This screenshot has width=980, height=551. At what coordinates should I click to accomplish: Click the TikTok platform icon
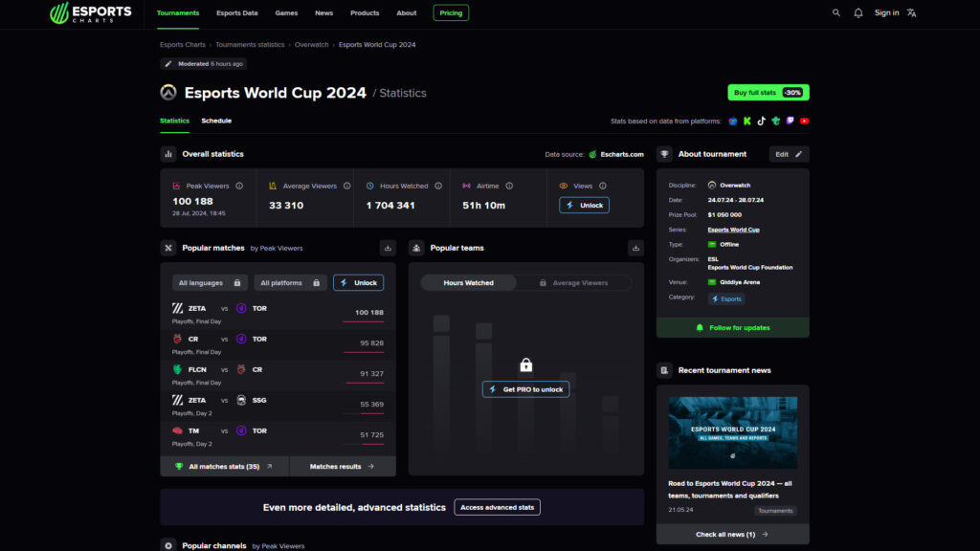pyautogui.click(x=761, y=121)
